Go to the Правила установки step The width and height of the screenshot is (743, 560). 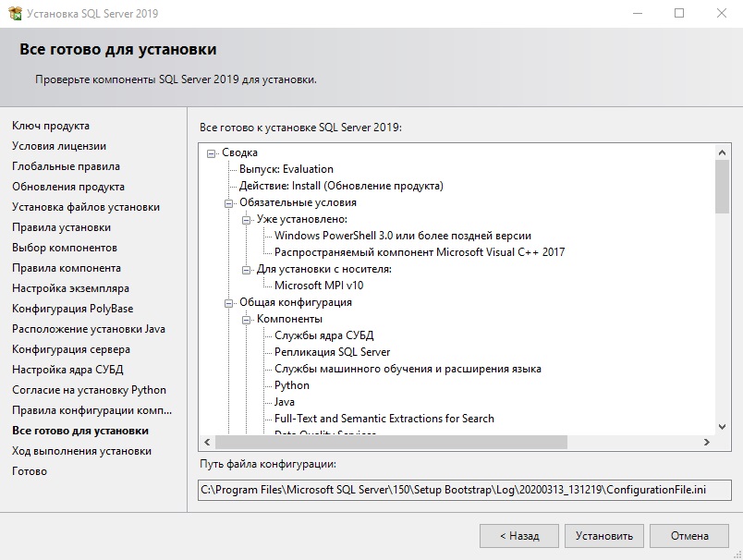[62, 227]
